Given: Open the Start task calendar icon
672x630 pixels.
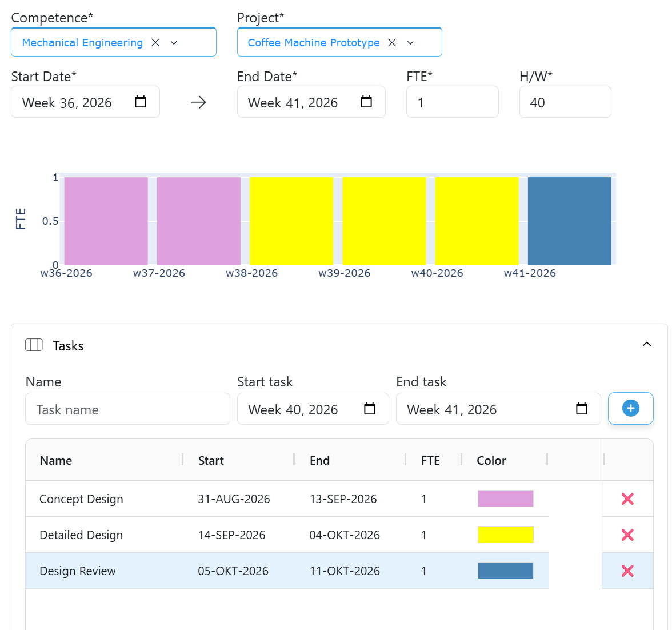Looking at the screenshot, I should [369, 409].
